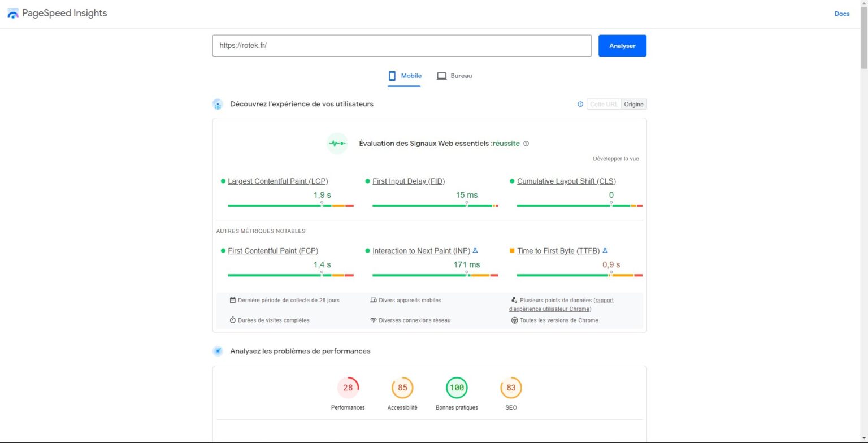This screenshot has height=443, width=868.
Task: Click the Analyser button
Action: [x=622, y=46]
